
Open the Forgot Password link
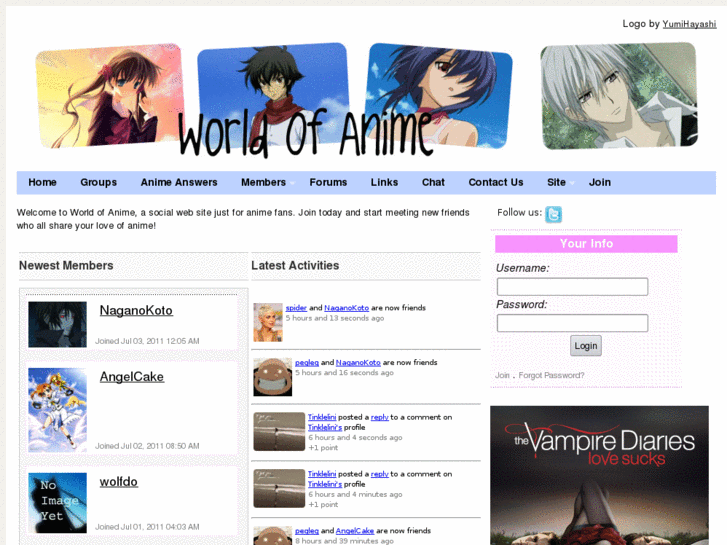[x=551, y=375]
